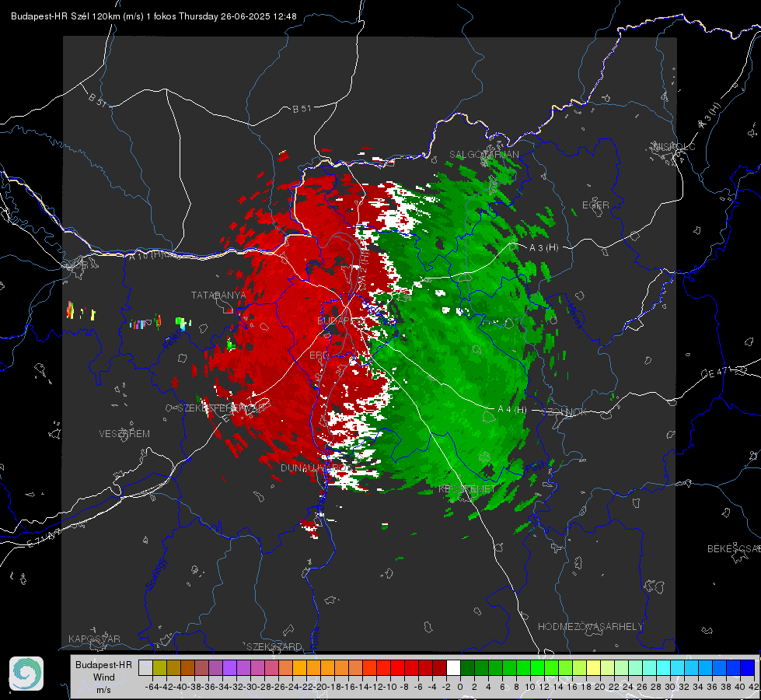The width and height of the screenshot is (761, 700).
Task: Click the A 4 (H) road label
Action: click(x=512, y=410)
